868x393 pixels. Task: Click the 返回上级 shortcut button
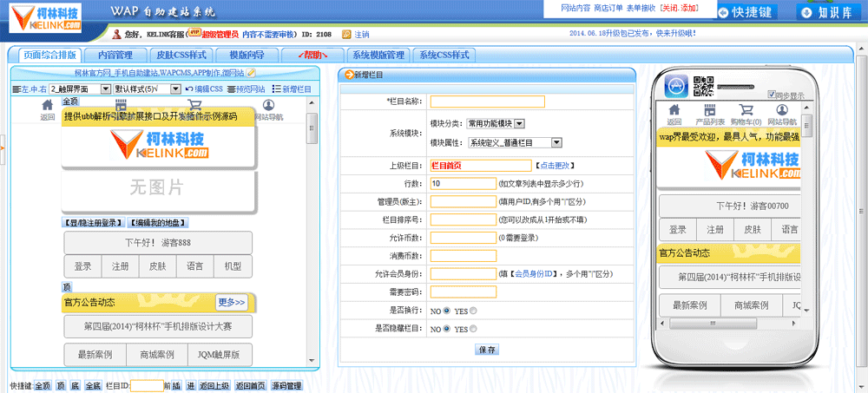pos(214,386)
